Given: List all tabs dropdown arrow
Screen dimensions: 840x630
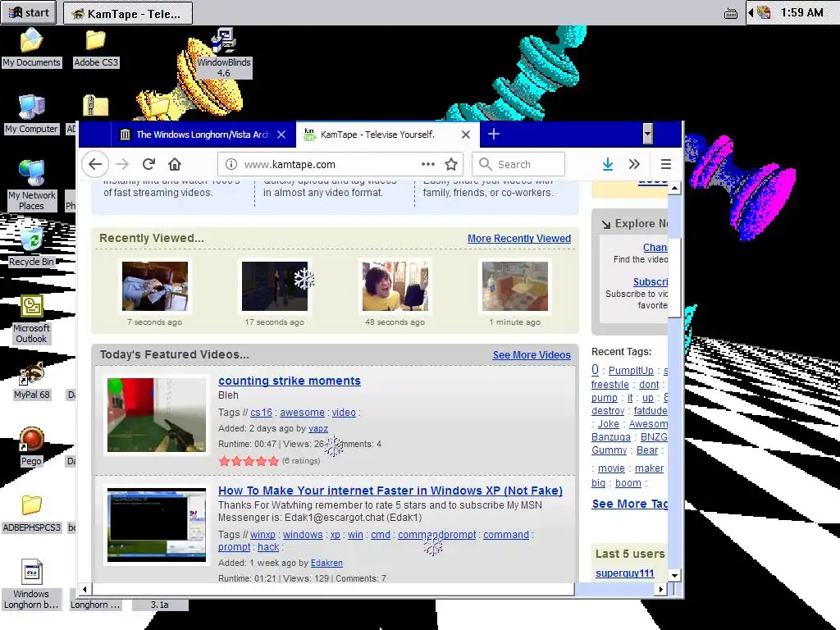Looking at the screenshot, I should (x=648, y=134).
